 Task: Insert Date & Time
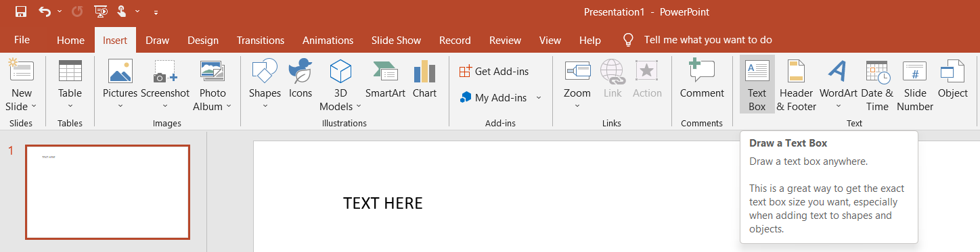pos(877,85)
